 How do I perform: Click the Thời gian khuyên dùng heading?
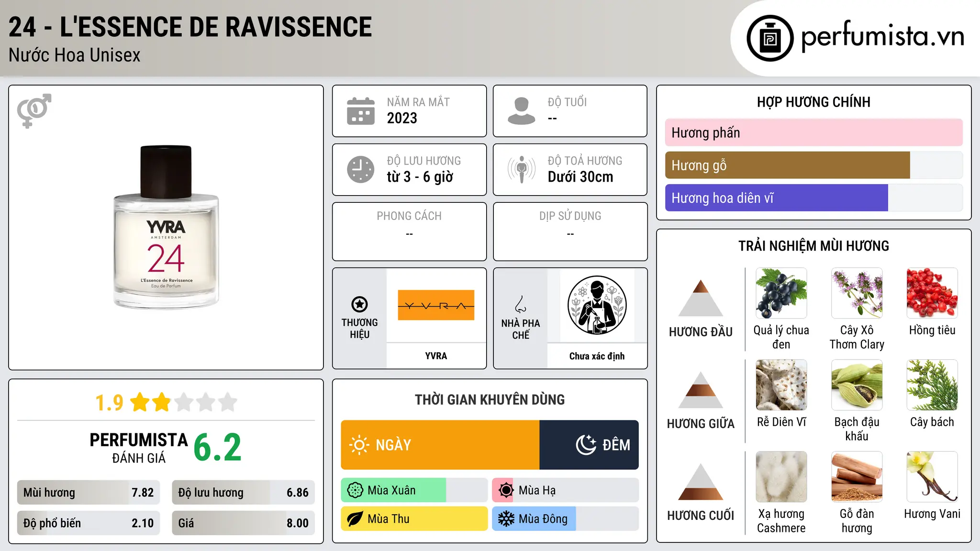click(x=490, y=400)
